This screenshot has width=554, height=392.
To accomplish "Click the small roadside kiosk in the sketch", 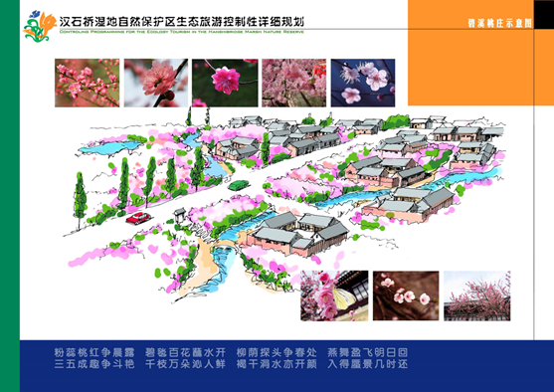I will pyautogui.click(x=179, y=215).
